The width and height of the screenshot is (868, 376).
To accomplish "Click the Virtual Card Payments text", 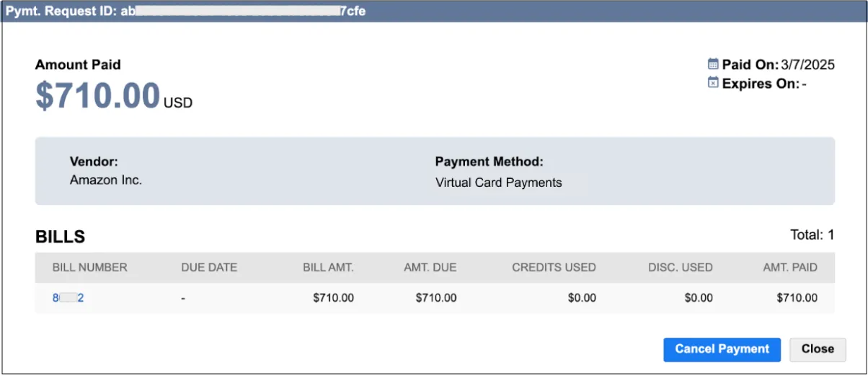I will coord(499,183).
